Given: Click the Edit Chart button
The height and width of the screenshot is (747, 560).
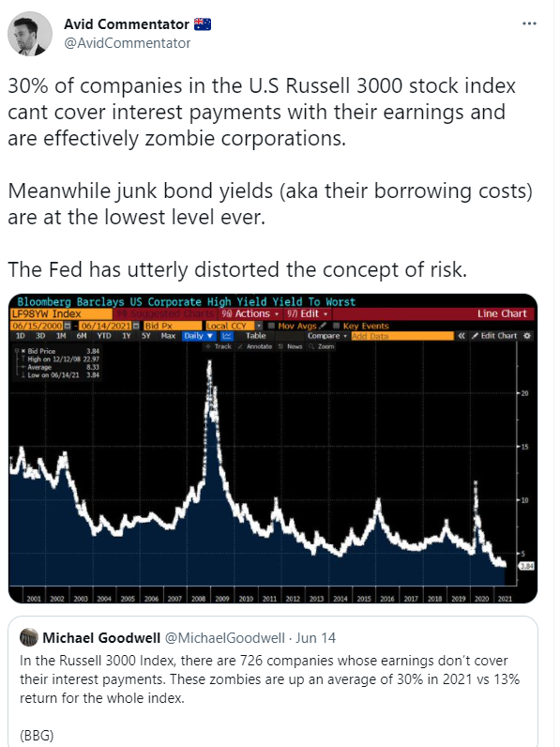Looking at the screenshot, I should (494, 336).
